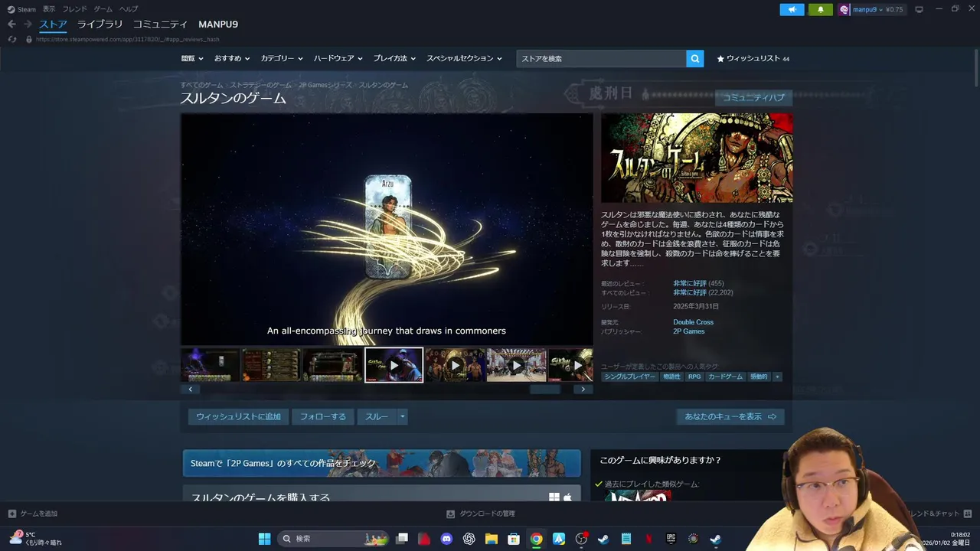980x551 pixels.
Task: Select the currently highlighted video thumbnail
Action: pos(394,365)
